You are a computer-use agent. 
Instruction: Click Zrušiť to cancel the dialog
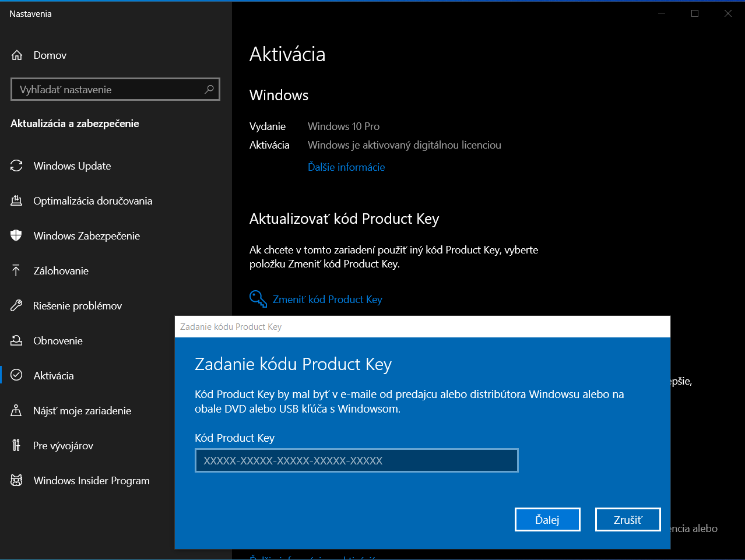click(628, 520)
